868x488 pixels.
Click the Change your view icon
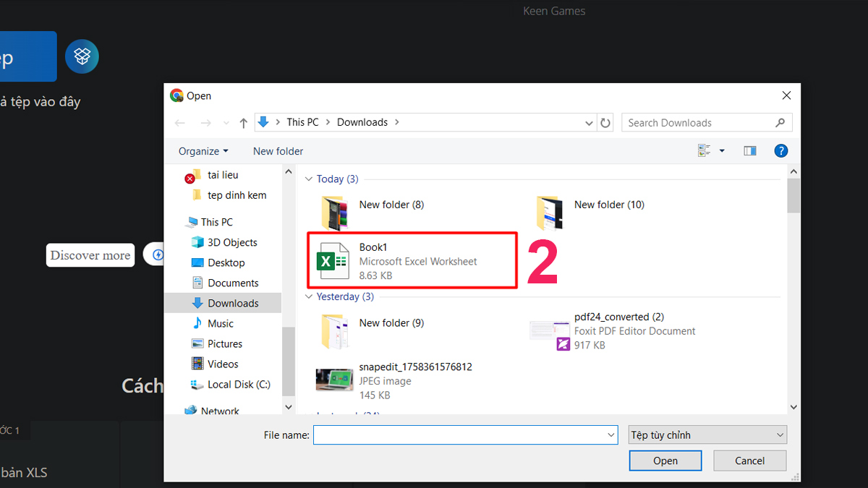pos(705,151)
